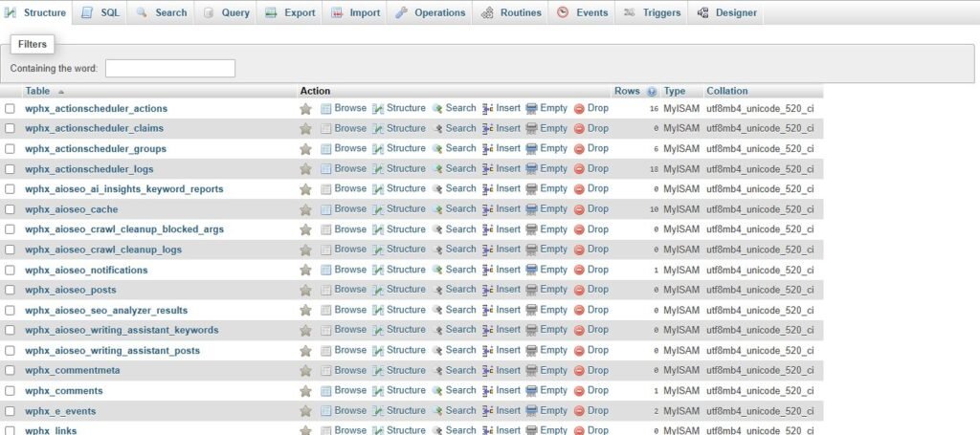Click Drop icon for wphx_aioseo_writing_assistant_posts
The width and height of the screenshot is (980, 435).
coord(579,351)
